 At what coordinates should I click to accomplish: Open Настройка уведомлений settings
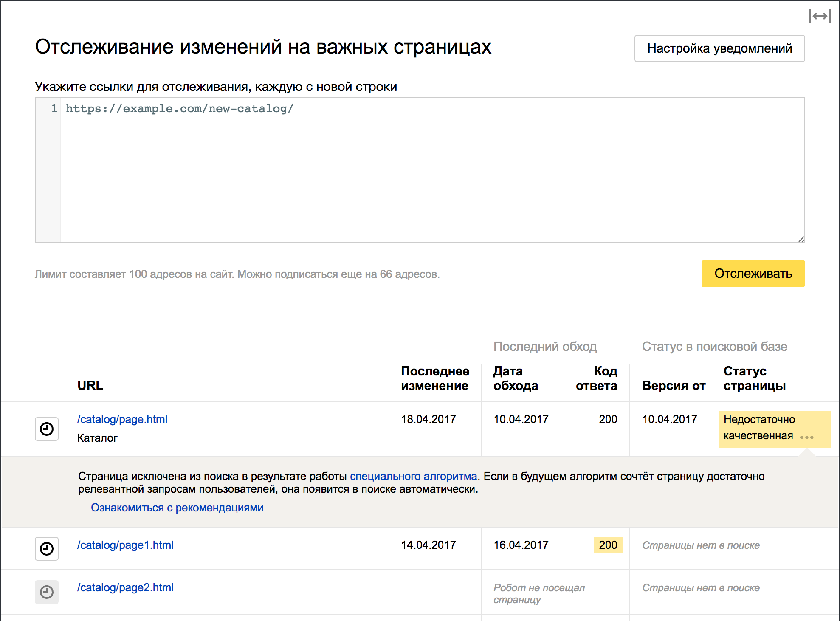tap(719, 48)
